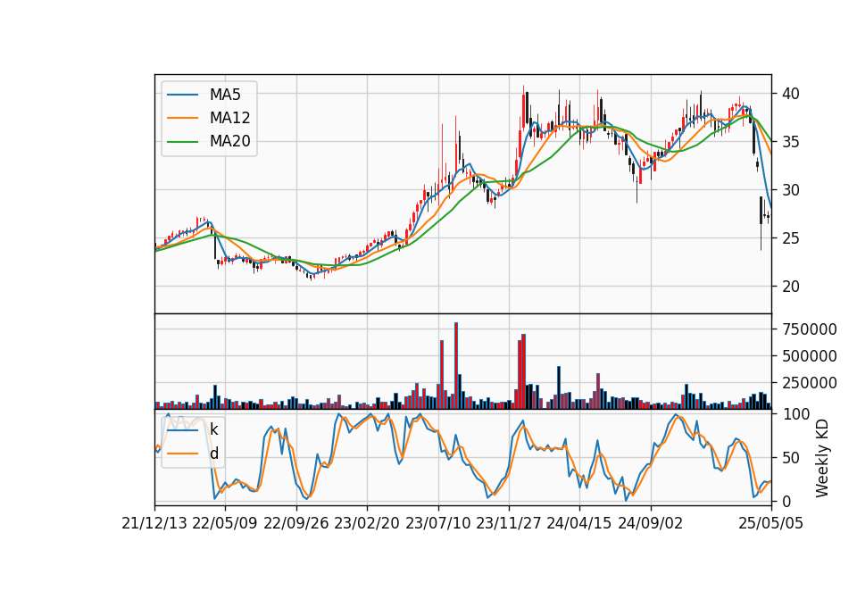
Task: Click the MA5 legend label
Action: click(x=225, y=95)
